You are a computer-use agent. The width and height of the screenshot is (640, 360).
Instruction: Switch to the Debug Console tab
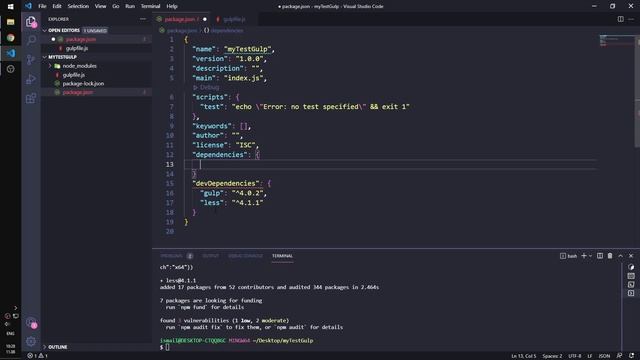(x=245, y=256)
